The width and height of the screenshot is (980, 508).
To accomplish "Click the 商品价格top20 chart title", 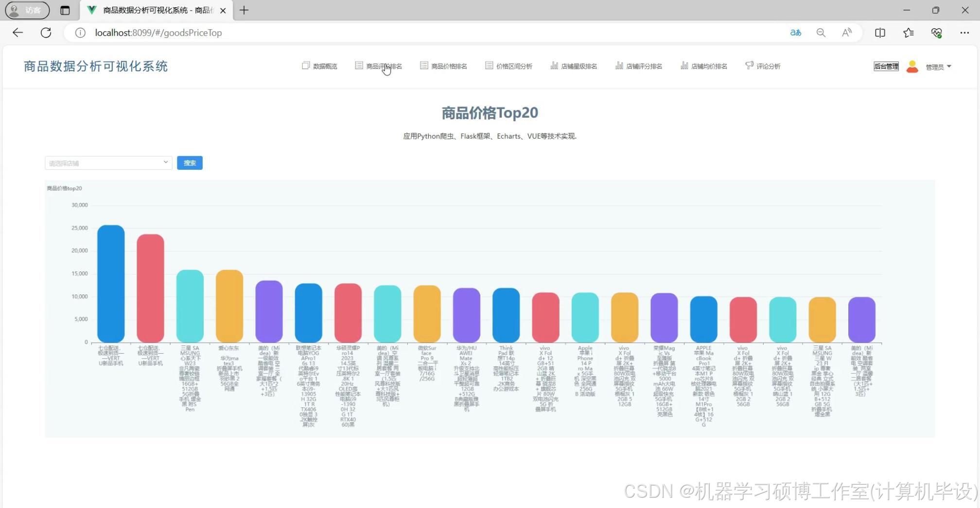I will click(64, 188).
